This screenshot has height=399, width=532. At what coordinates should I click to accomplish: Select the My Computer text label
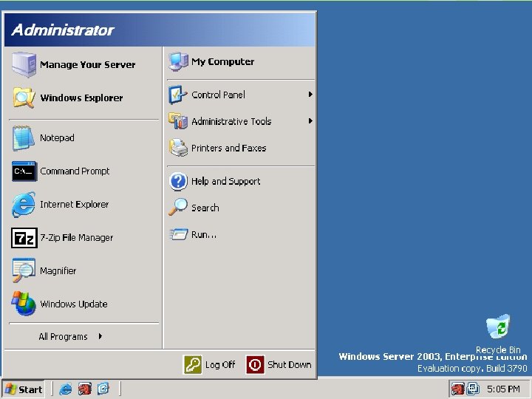coord(223,62)
